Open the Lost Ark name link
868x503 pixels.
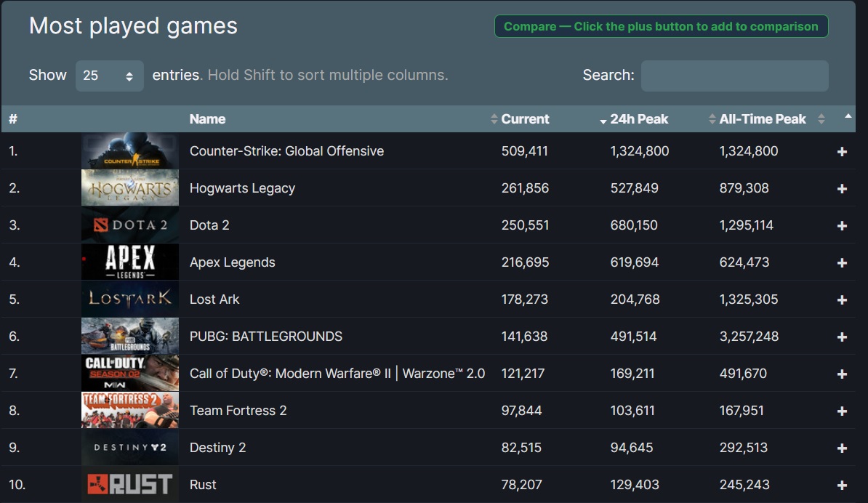(x=214, y=299)
